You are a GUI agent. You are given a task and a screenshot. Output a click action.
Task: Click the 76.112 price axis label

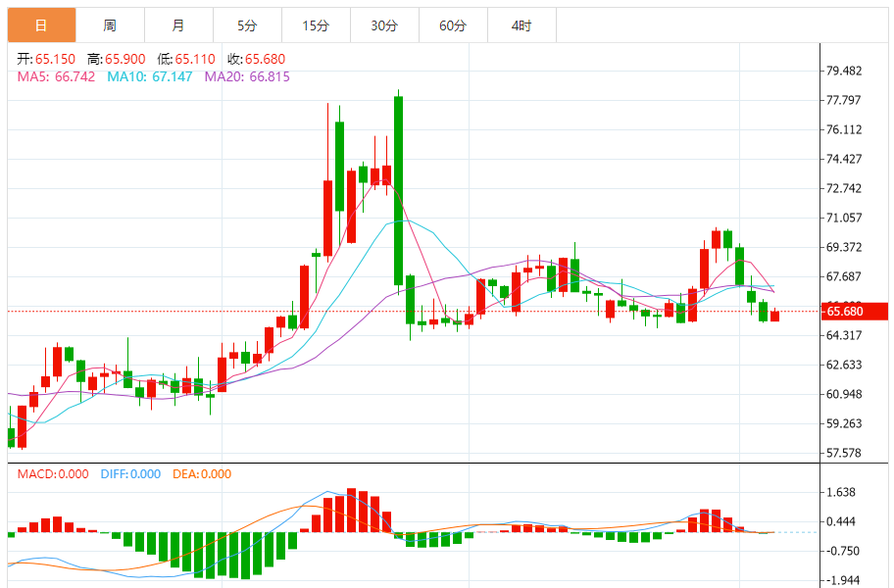tap(844, 130)
